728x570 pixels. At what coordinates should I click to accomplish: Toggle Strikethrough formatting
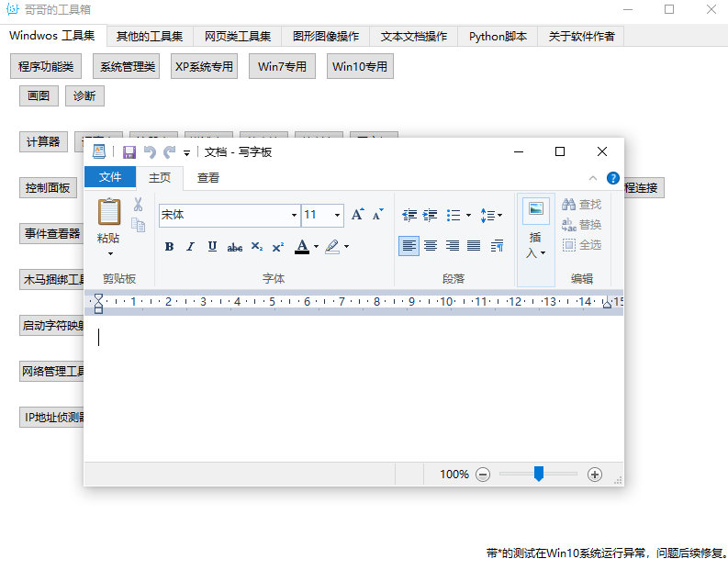(x=234, y=247)
